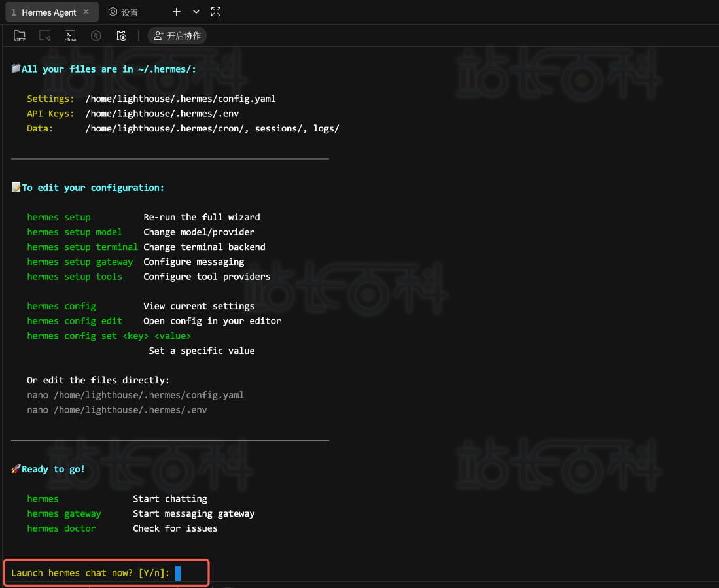Click the hexagon icon in toolbar

pyautogui.click(x=96, y=36)
